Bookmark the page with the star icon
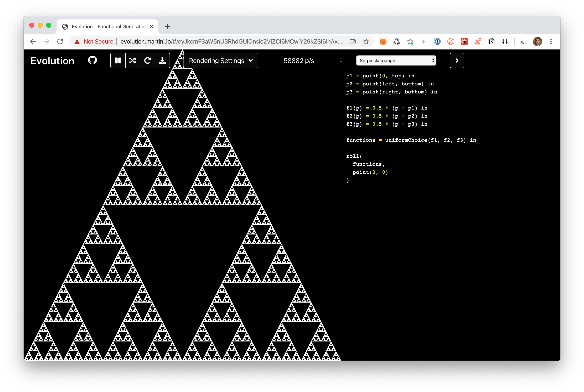 [x=366, y=41]
